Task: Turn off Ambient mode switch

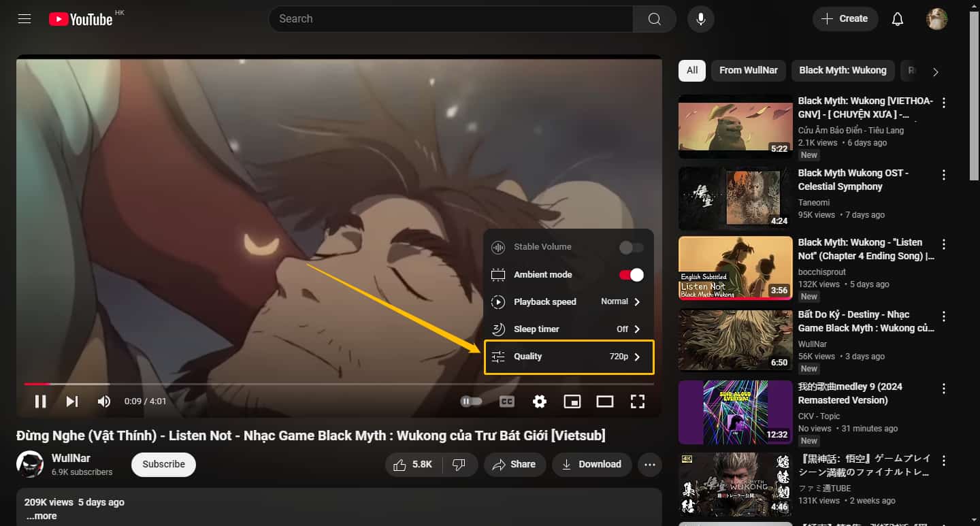Action: point(631,275)
